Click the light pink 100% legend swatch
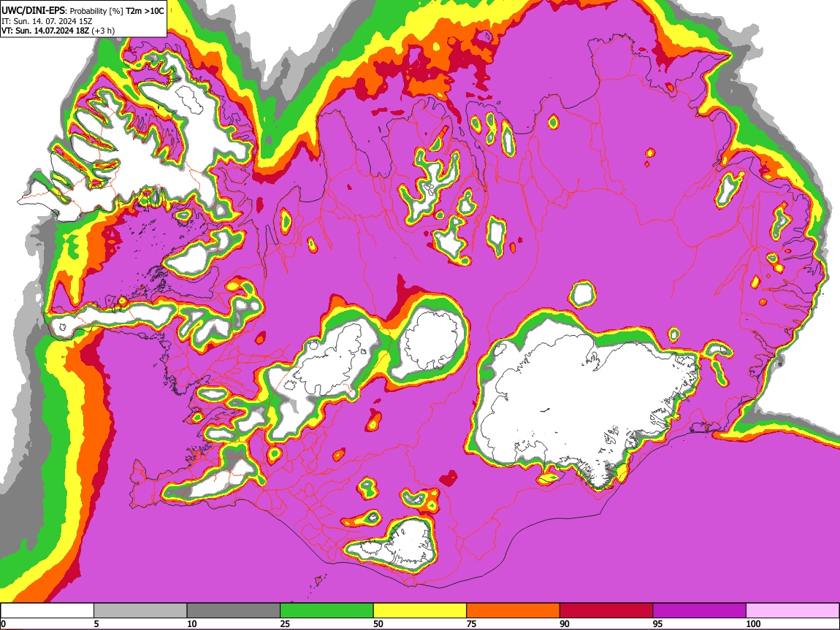Image resolution: width=840 pixels, height=630 pixels. coord(793,610)
